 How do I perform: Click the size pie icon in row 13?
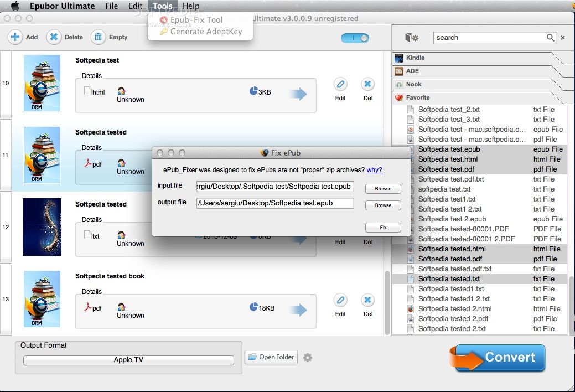click(x=253, y=307)
